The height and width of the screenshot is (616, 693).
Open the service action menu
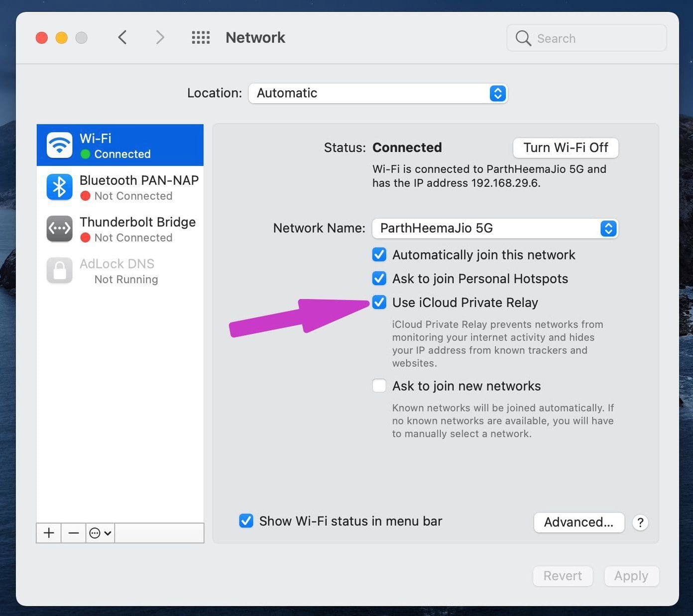(100, 533)
